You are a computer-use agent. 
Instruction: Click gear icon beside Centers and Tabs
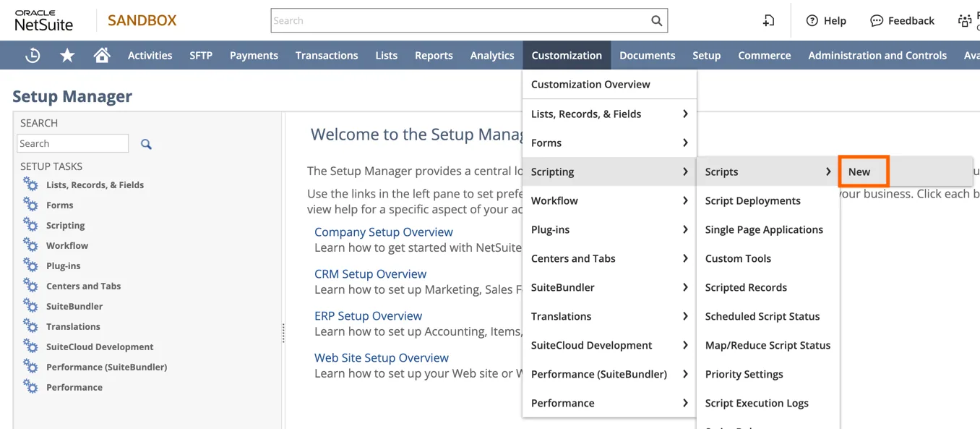[30, 286]
